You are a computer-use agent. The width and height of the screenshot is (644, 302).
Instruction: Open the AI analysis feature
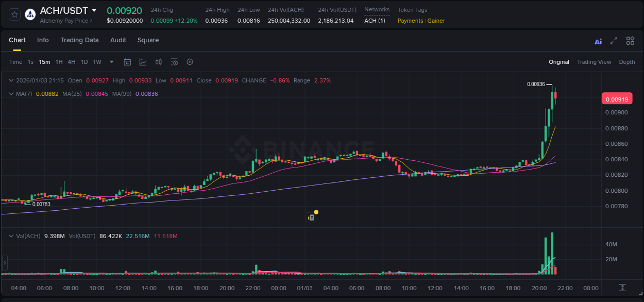(598, 41)
